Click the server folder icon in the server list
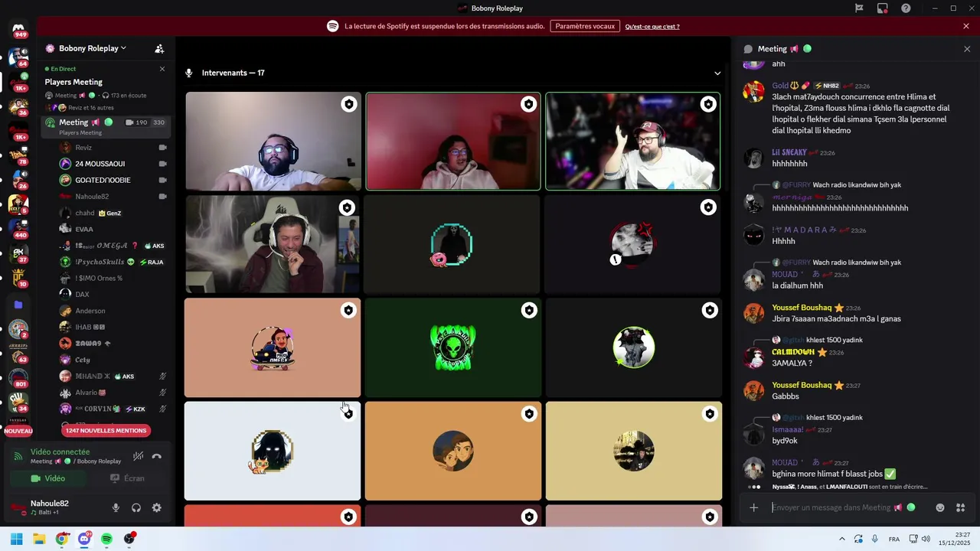 pos(18,305)
